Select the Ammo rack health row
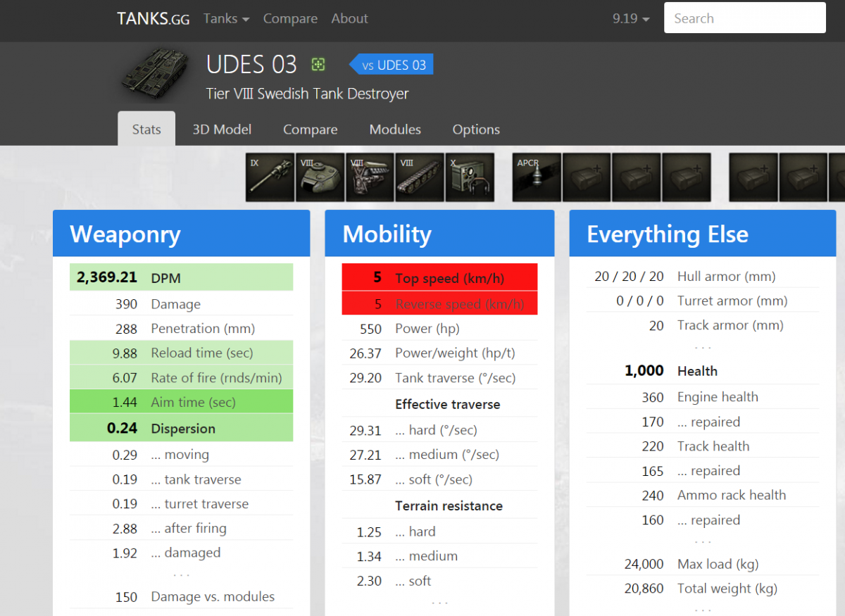The width and height of the screenshot is (845, 616). pos(703,495)
